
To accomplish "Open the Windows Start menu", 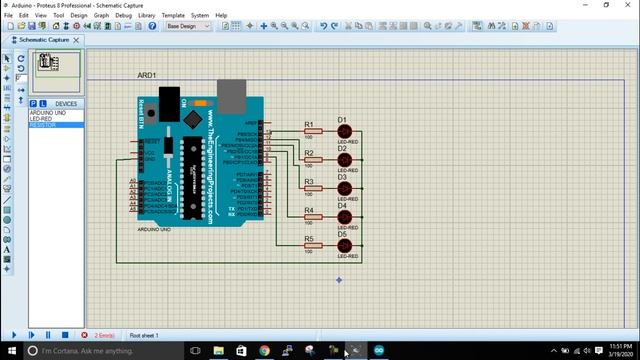I will 12,351.
